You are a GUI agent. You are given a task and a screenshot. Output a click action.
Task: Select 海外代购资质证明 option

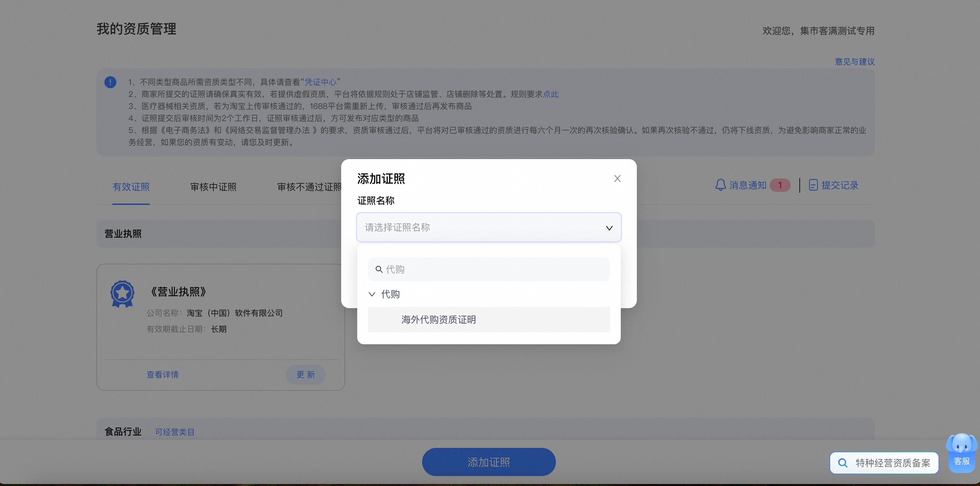(489, 320)
